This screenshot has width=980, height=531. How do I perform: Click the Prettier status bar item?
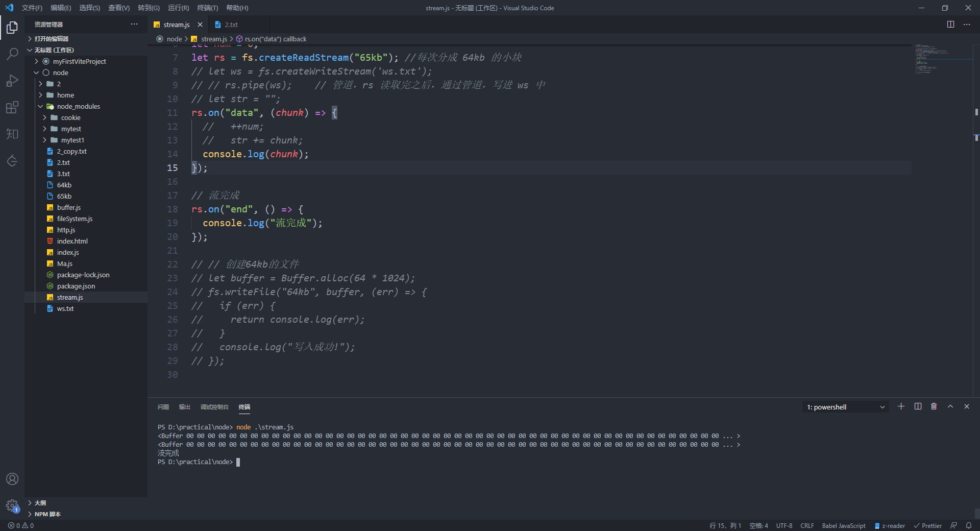tap(928, 525)
